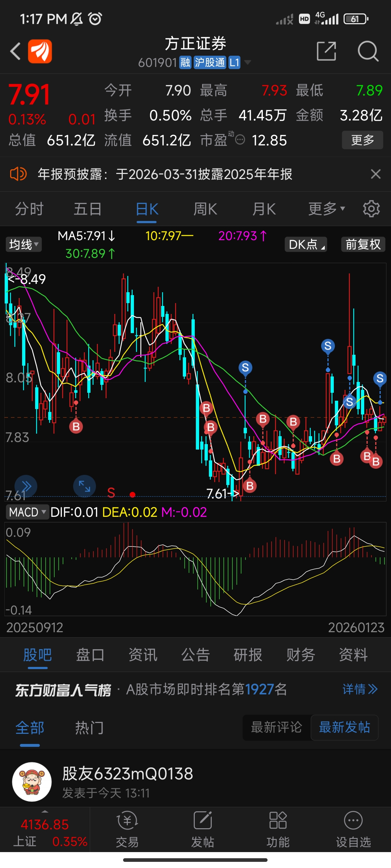Tap the leftmost B marker on chart
Image resolution: width=391 pixels, height=868 pixels.
[x=76, y=426]
